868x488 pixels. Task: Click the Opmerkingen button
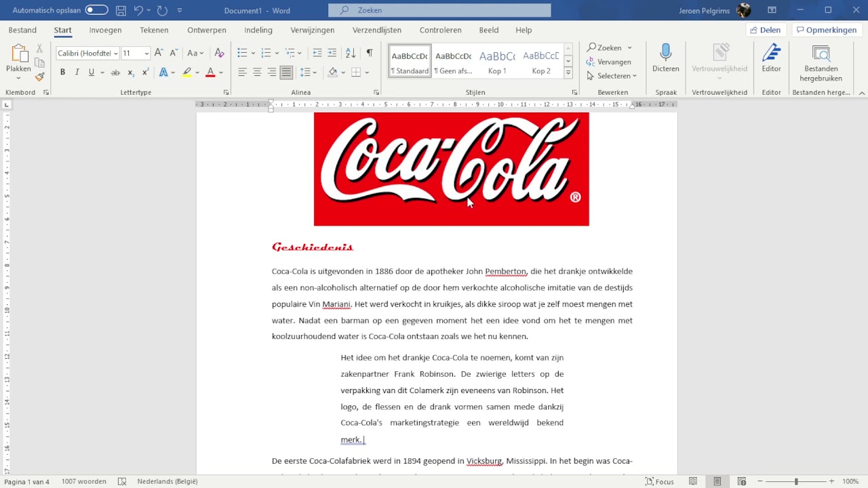coord(827,30)
